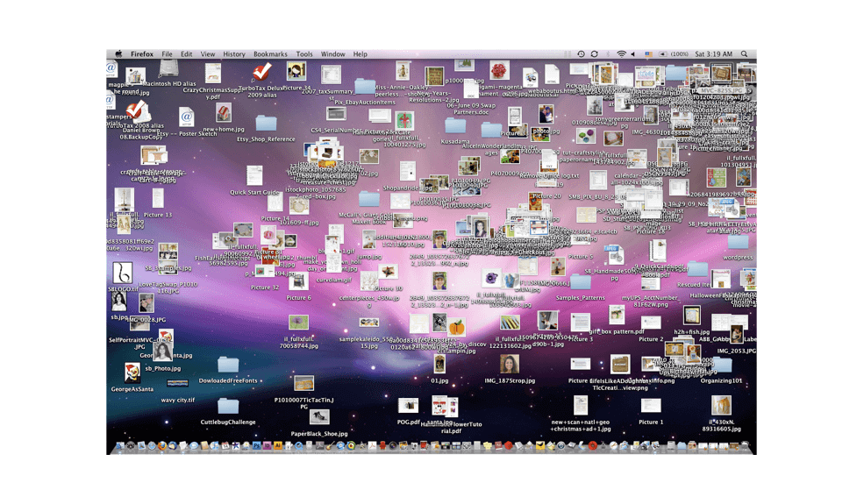Click the clock showing Sat 3:19 AM
Image resolution: width=864 pixels, height=504 pixels.
click(714, 54)
